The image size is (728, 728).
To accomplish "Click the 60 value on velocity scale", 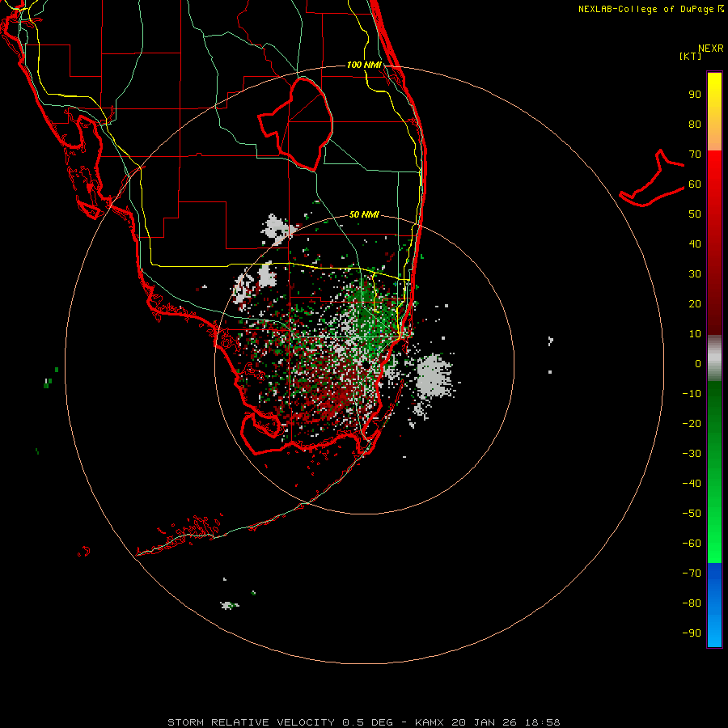I will click(695, 184).
